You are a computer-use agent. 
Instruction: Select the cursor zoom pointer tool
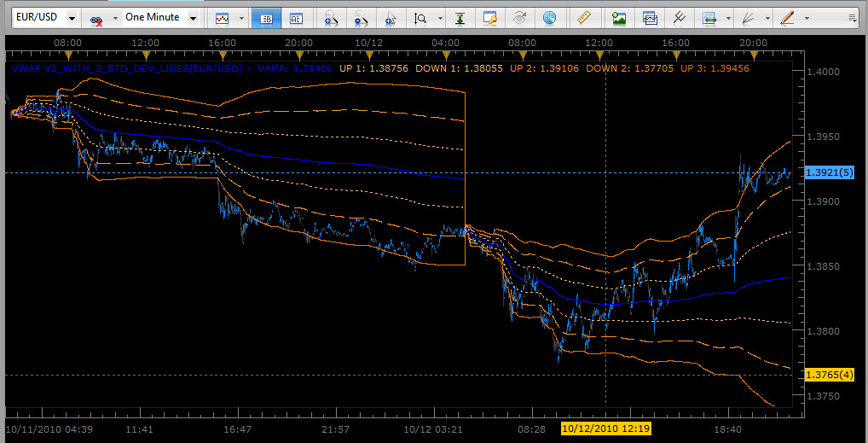[391, 19]
